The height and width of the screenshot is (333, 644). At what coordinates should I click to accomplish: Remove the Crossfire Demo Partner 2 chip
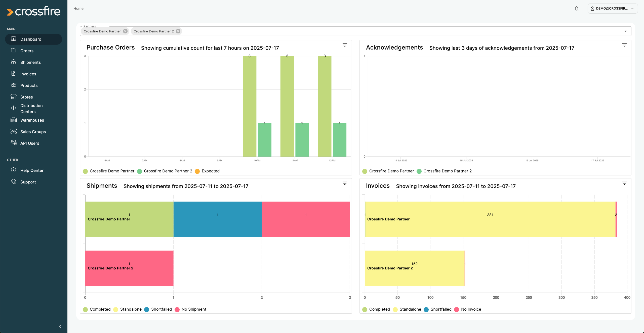[178, 31]
